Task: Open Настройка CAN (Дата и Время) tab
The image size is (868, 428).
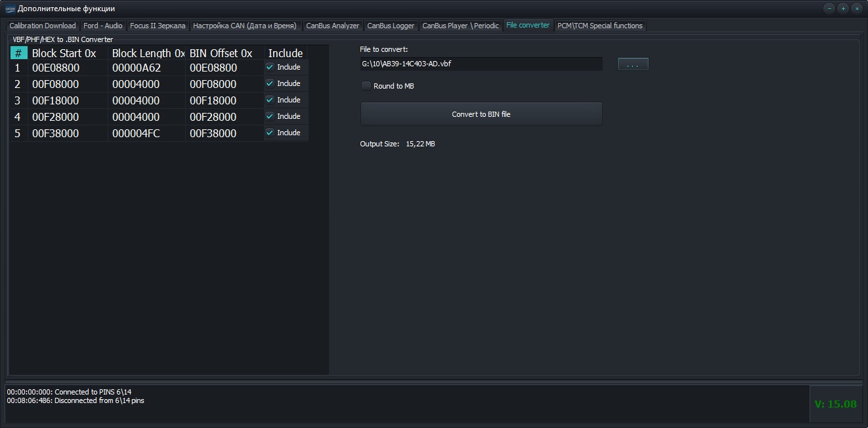Action: [245, 26]
